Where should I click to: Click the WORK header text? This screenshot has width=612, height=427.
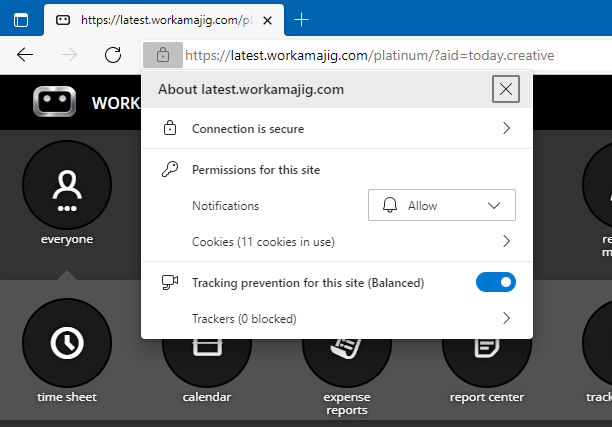pos(116,103)
